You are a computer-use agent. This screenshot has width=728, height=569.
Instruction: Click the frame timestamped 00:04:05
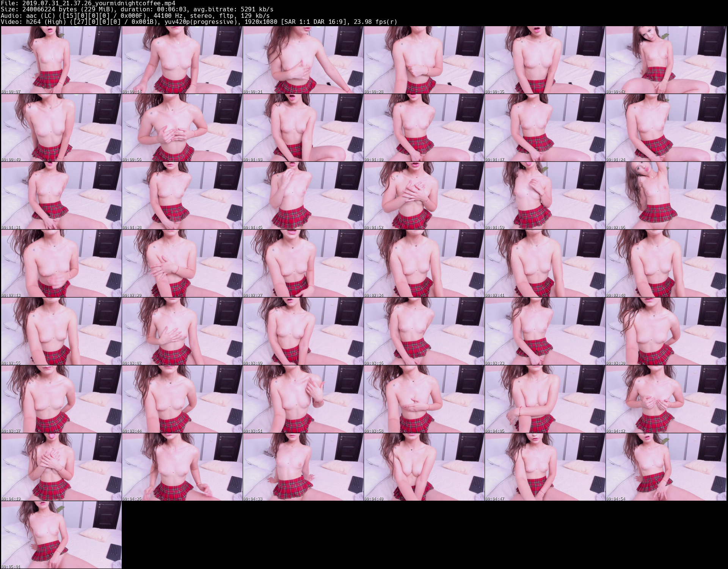point(545,399)
